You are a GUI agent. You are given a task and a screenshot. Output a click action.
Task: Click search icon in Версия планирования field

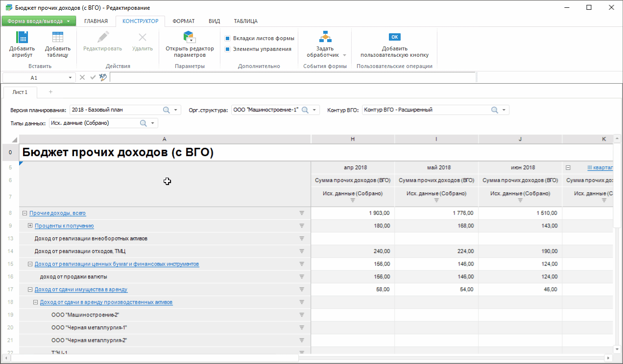pos(166,110)
